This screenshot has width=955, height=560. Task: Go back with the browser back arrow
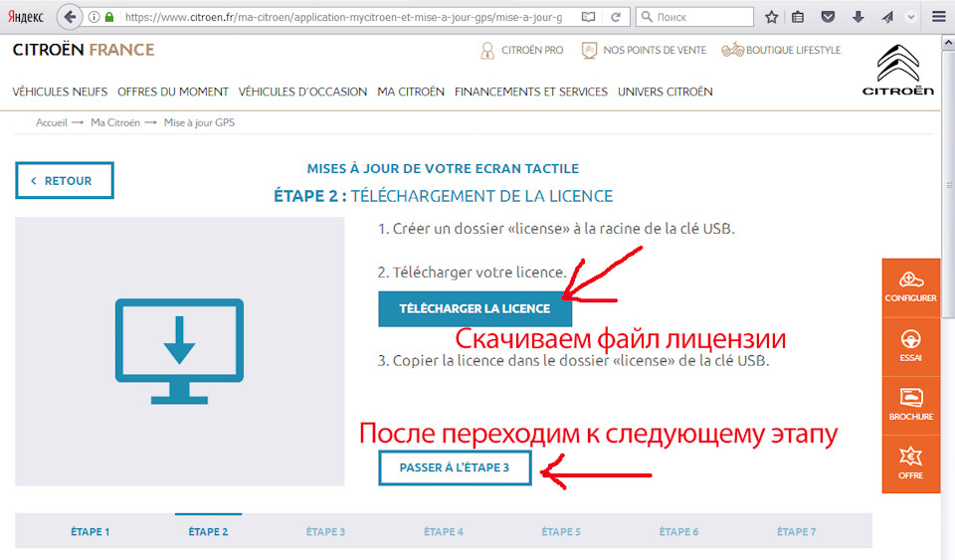coord(70,17)
